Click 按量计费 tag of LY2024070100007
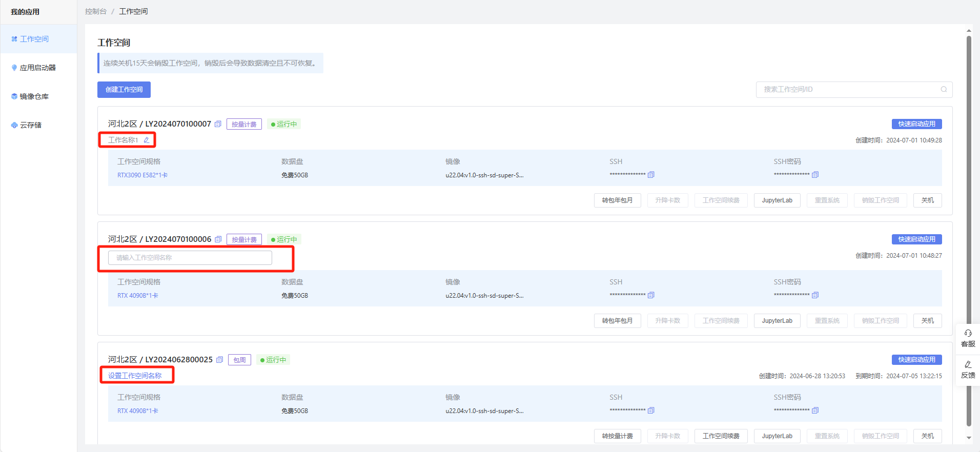Screen dimensions: 980x452 244,124
